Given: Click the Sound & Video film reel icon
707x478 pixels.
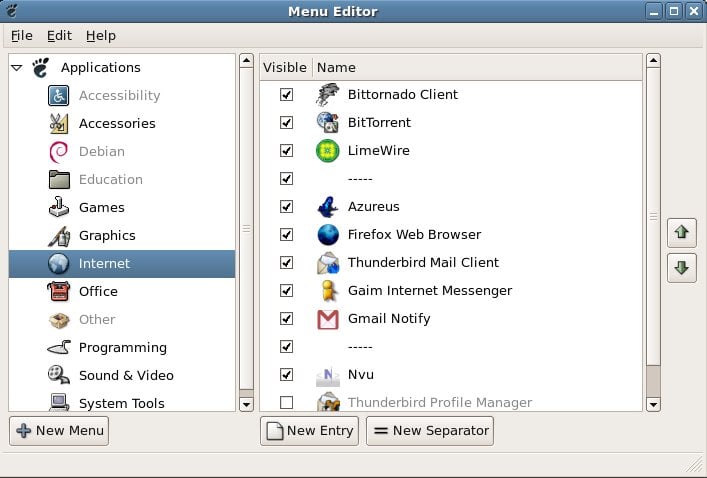Looking at the screenshot, I should (x=59, y=375).
